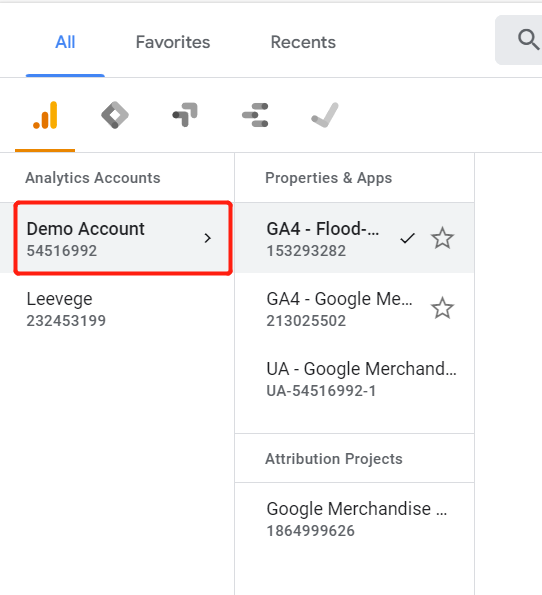
Task: Open the GA4 - Flood-... property 153293282
Action: [354, 238]
